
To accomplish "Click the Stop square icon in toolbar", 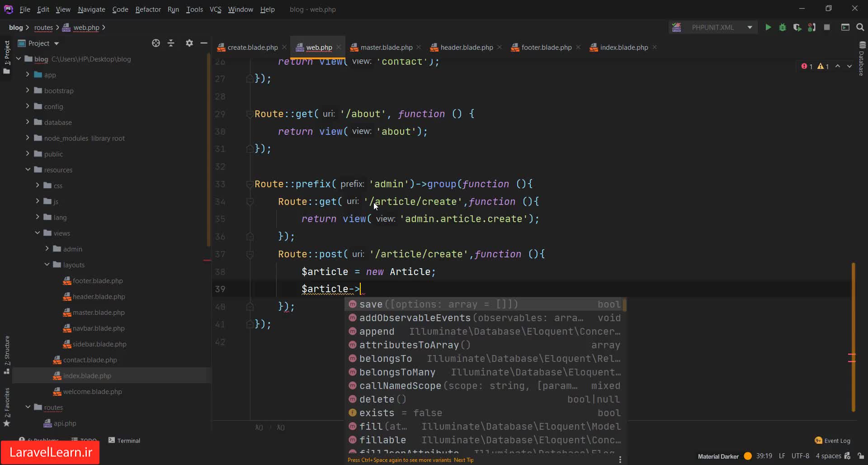I will 827,28.
